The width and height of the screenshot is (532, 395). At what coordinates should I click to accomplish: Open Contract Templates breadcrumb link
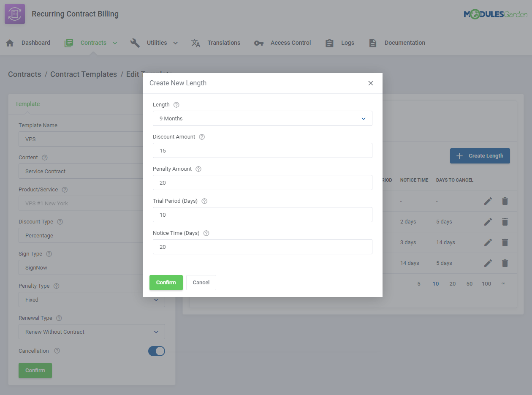click(x=83, y=74)
